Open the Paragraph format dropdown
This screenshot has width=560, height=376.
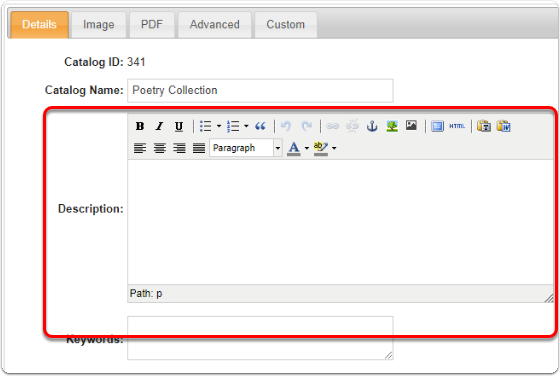246,148
